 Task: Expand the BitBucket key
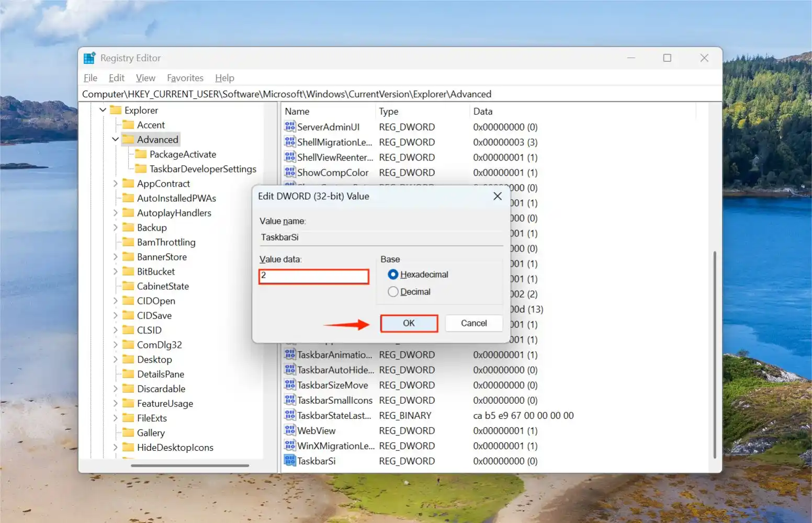click(x=116, y=271)
